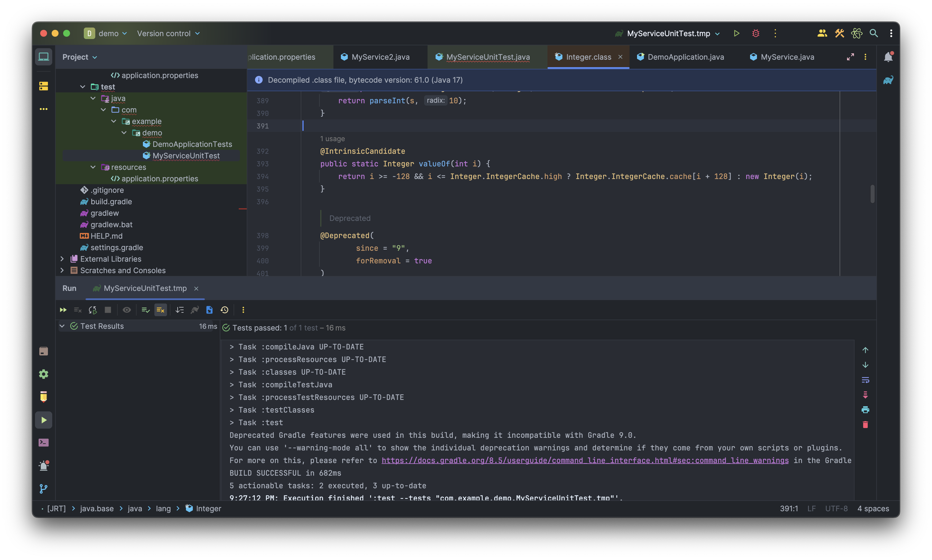Open tab list kebab menu in editor
Screen dimensions: 932x560
point(865,57)
